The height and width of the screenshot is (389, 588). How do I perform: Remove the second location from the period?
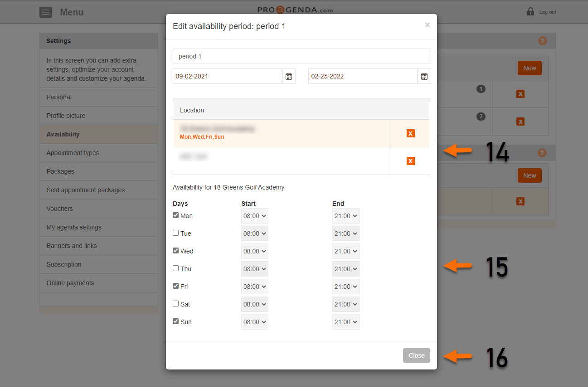pos(410,160)
